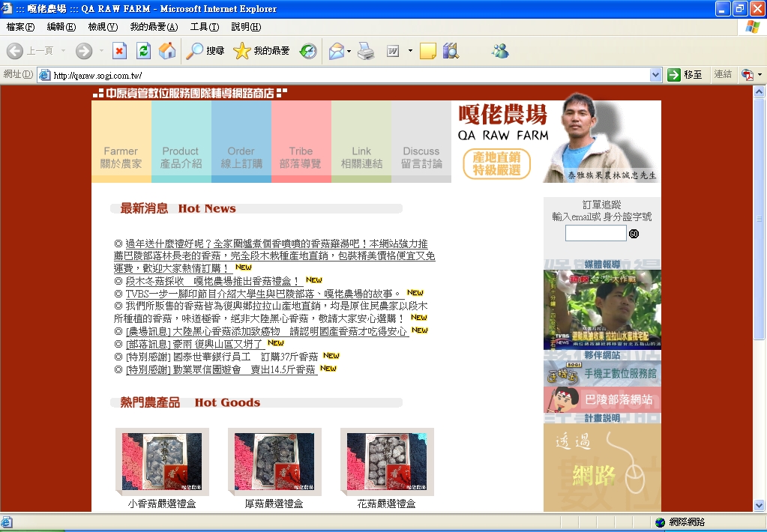Click the scrollbar up arrow
The image size is (767, 532).
point(759,91)
